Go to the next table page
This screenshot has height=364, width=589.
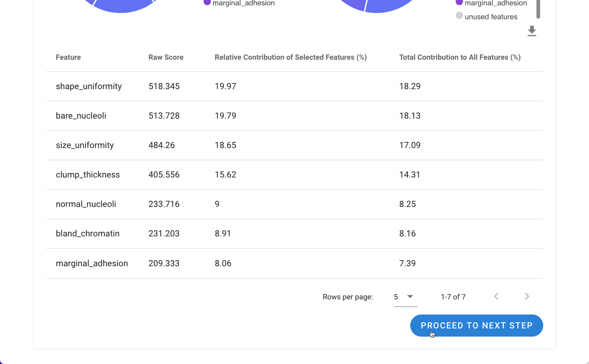527,297
